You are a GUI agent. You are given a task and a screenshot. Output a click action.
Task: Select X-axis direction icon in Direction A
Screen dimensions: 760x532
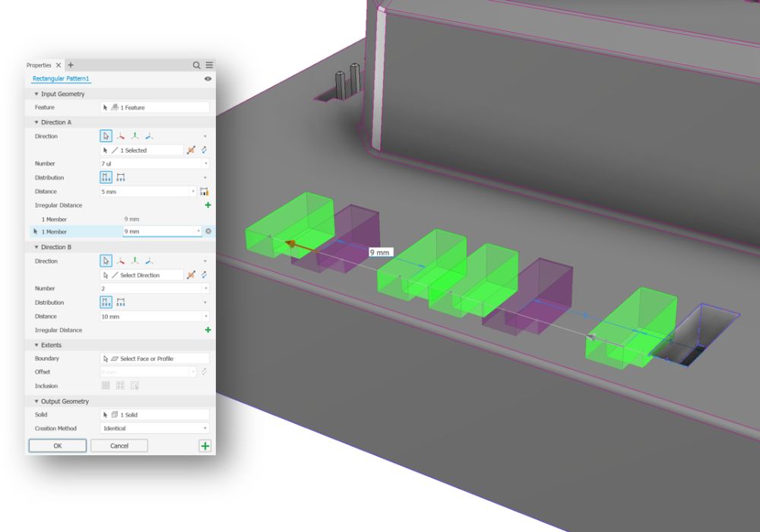tap(120, 136)
